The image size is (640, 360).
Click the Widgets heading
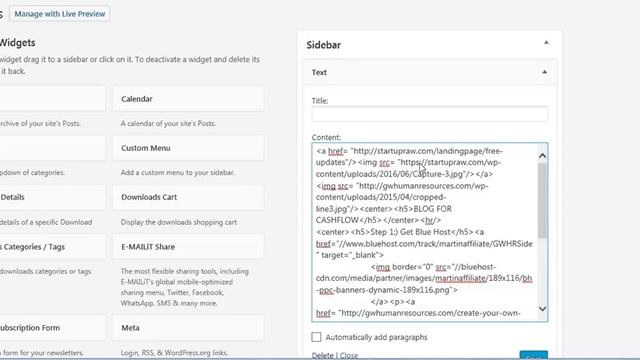click(x=18, y=42)
